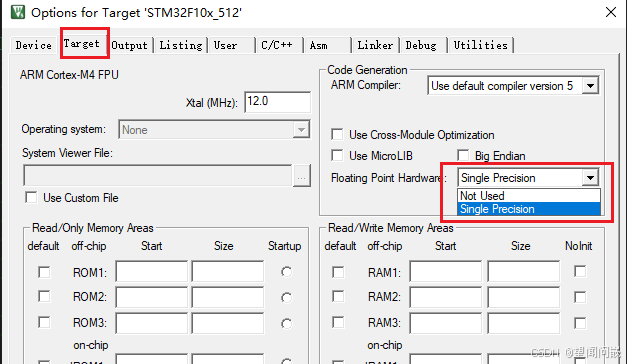Check the RAM2 default checkbox
Viewport: 627px width, 364px height.
[338, 296]
